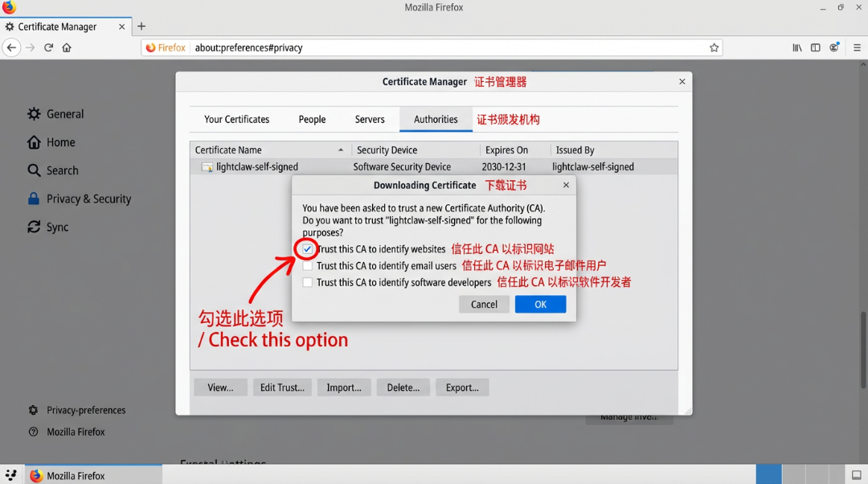Open the Firefox account icon
868x484 pixels.
(x=834, y=47)
